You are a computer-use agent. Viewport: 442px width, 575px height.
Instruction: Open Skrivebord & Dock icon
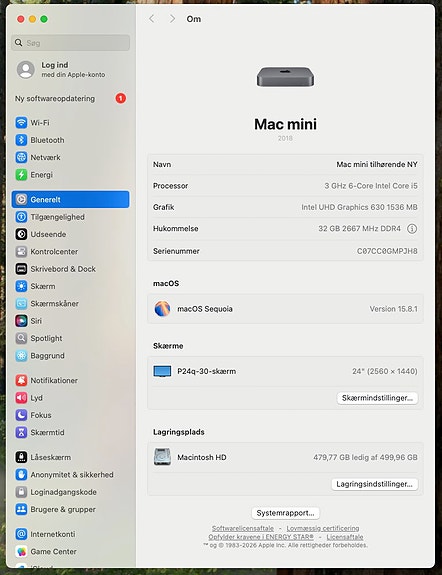(21, 269)
